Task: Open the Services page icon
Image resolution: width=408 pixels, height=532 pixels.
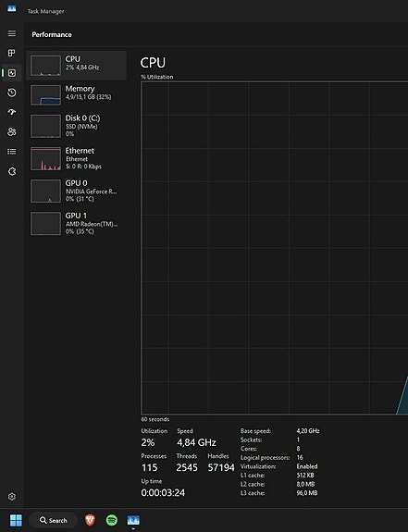Action: pos(12,171)
